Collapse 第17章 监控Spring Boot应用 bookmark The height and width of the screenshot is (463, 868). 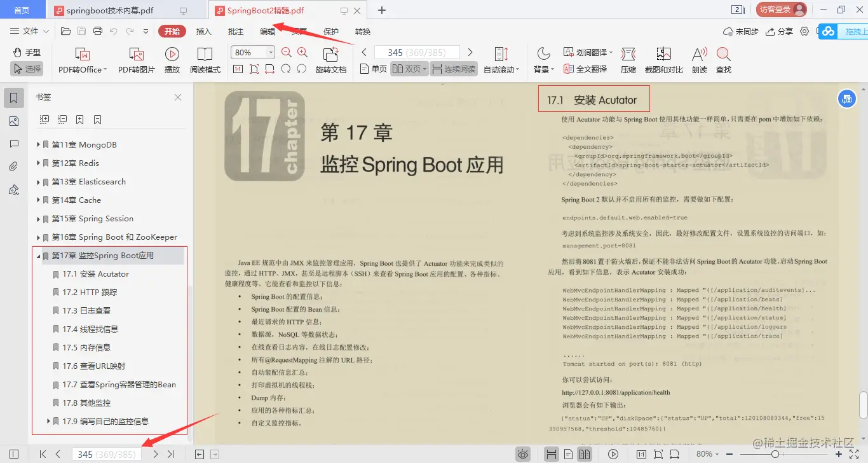click(39, 256)
